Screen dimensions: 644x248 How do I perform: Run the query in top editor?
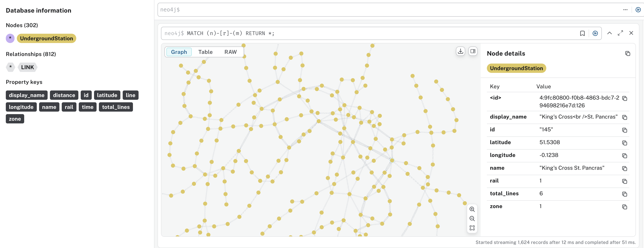[638, 10]
